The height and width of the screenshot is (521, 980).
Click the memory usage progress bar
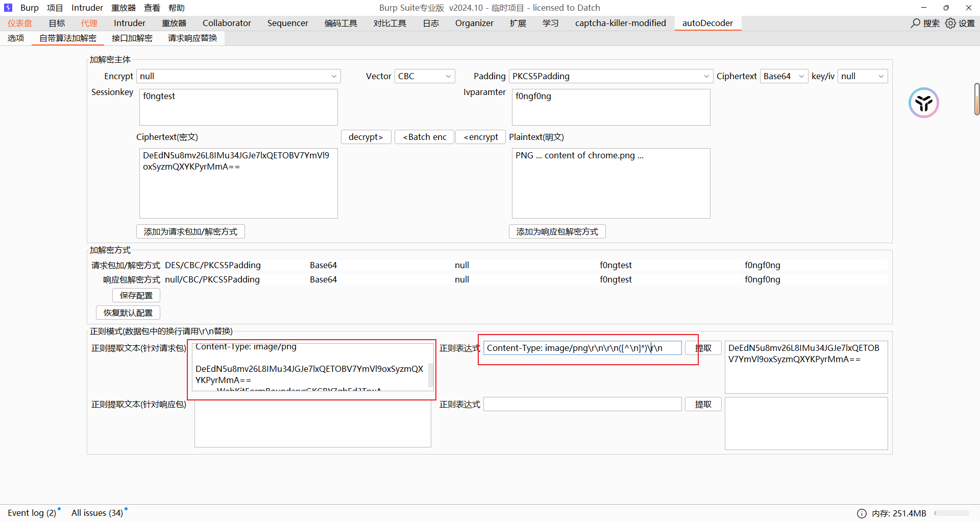(x=951, y=513)
